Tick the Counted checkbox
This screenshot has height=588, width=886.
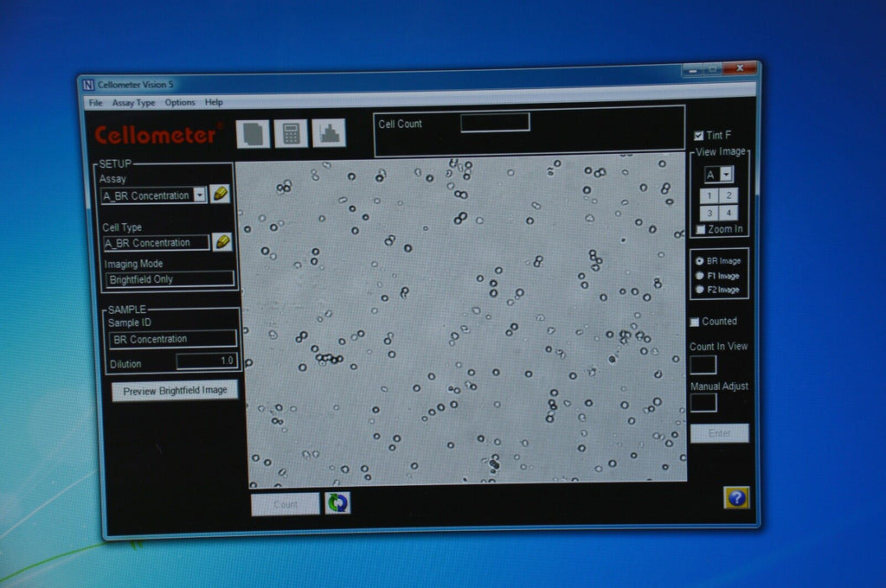click(x=695, y=322)
